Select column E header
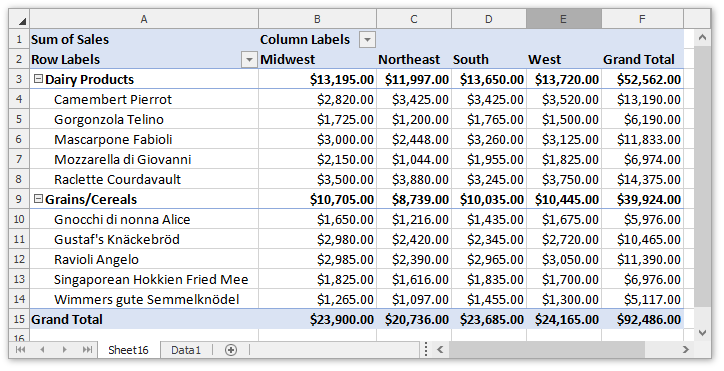Image resolution: width=724 pixels, height=371 pixels. click(564, 19)
